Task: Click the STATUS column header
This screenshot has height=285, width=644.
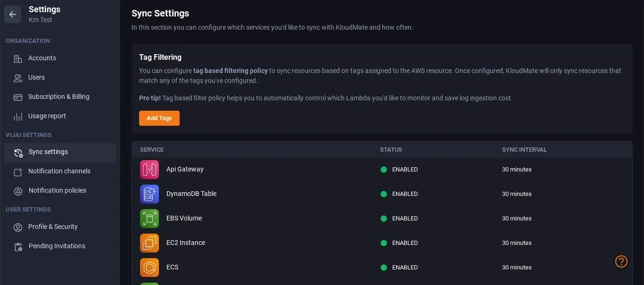Action: click(391, 150)
